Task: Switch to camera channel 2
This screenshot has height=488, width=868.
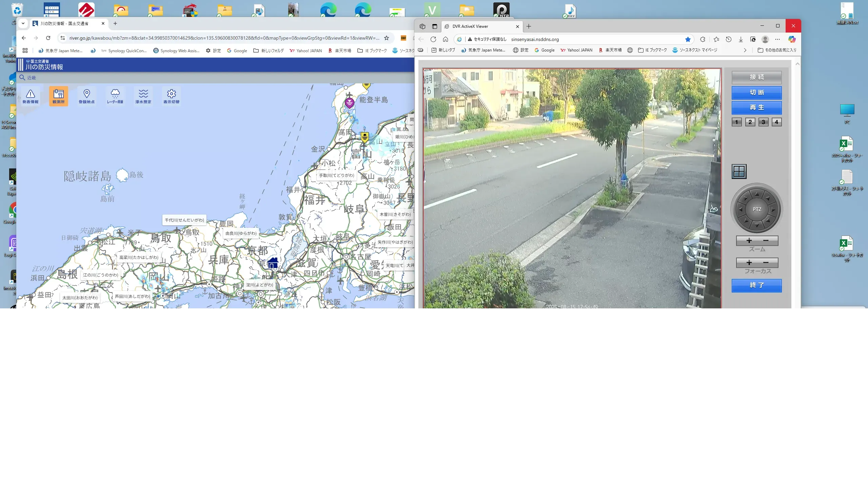Action: coord(750,122)
